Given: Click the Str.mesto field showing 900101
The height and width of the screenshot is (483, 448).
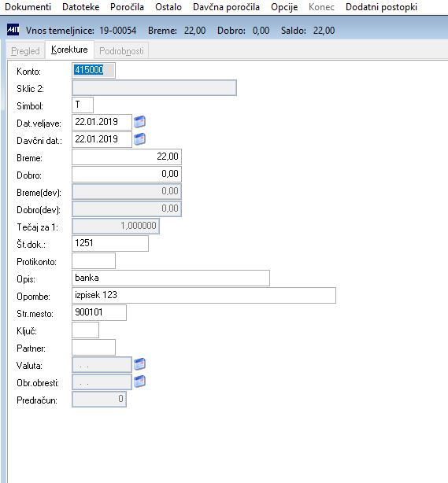Looking at the screenshot, I should [x=99, y=312].
